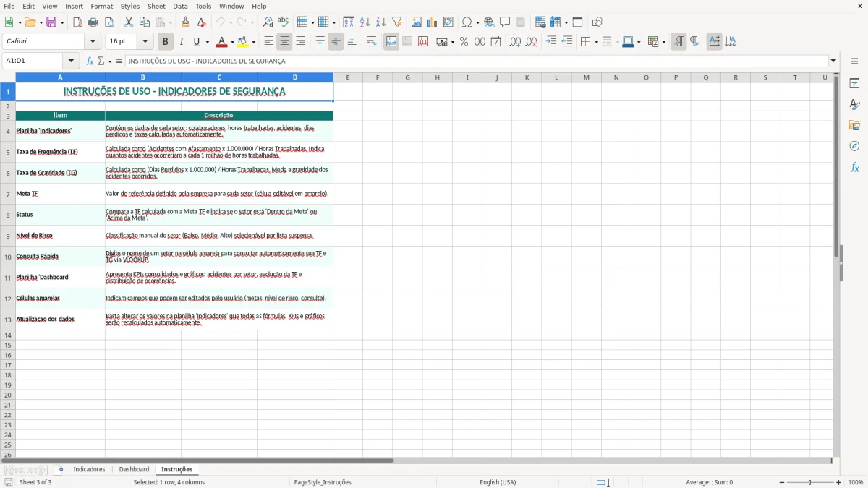The height and width of the screenshot is (488, 868).
Task: Click the Sort Descending icon
Action: point(381,22)
